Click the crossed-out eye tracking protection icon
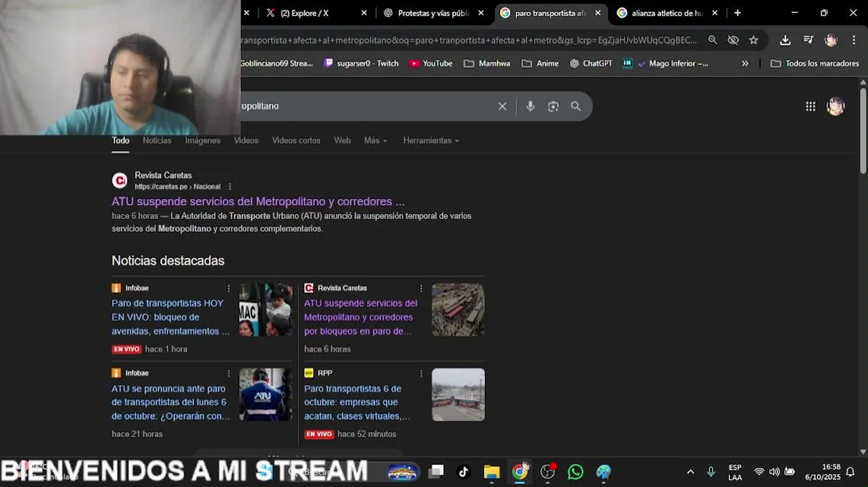 tap(733, 40)
